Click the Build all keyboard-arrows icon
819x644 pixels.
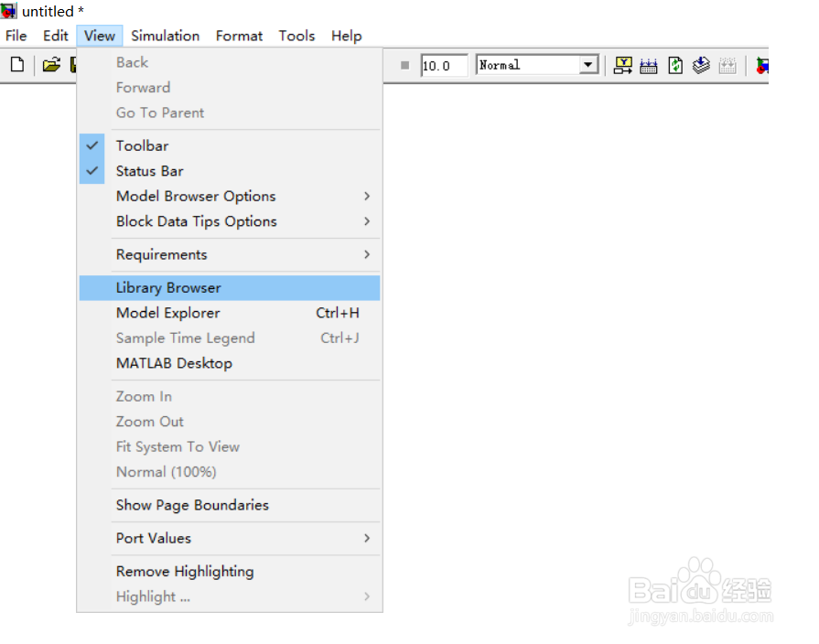649,66
